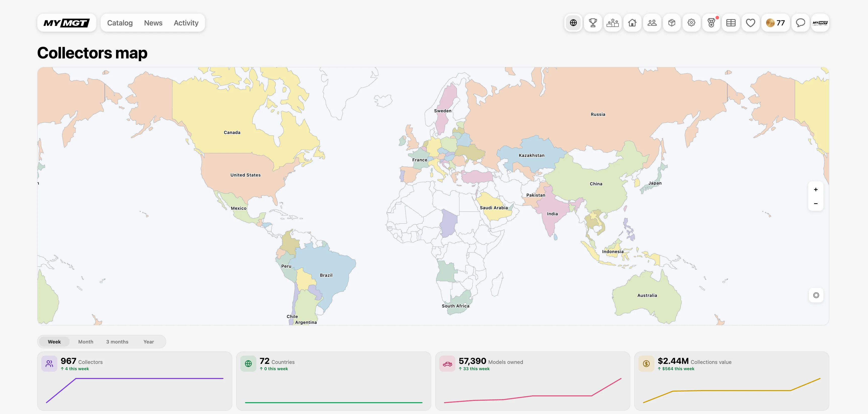Click Kazakhstan on the map

532,155
